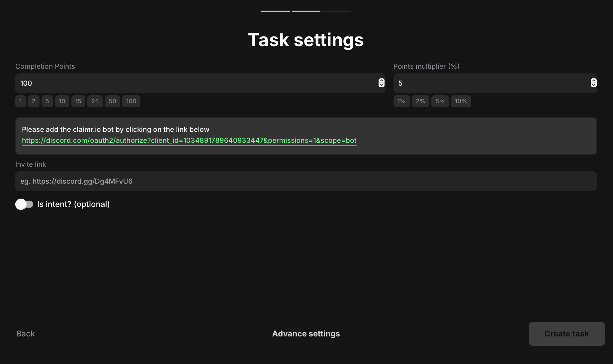Screen dimensions: 613x364
Task: Click the Completion Points input field
Action: [x=196, y=83]
